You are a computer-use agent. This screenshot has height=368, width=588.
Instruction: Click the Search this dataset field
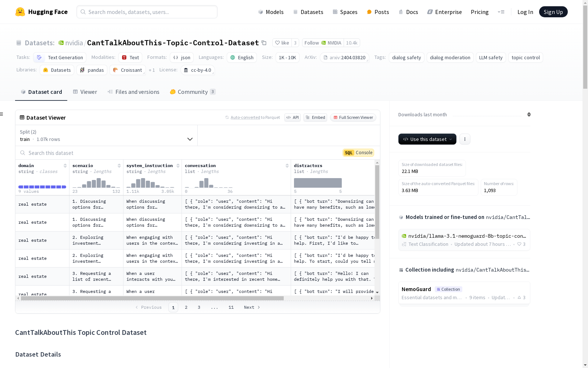click(x=176, y=153)
